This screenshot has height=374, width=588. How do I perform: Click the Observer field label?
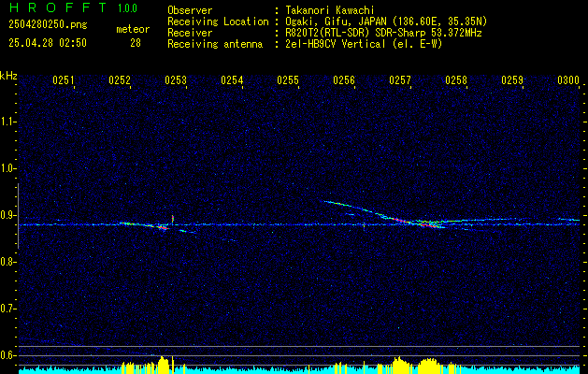click(x=190, y=10)
